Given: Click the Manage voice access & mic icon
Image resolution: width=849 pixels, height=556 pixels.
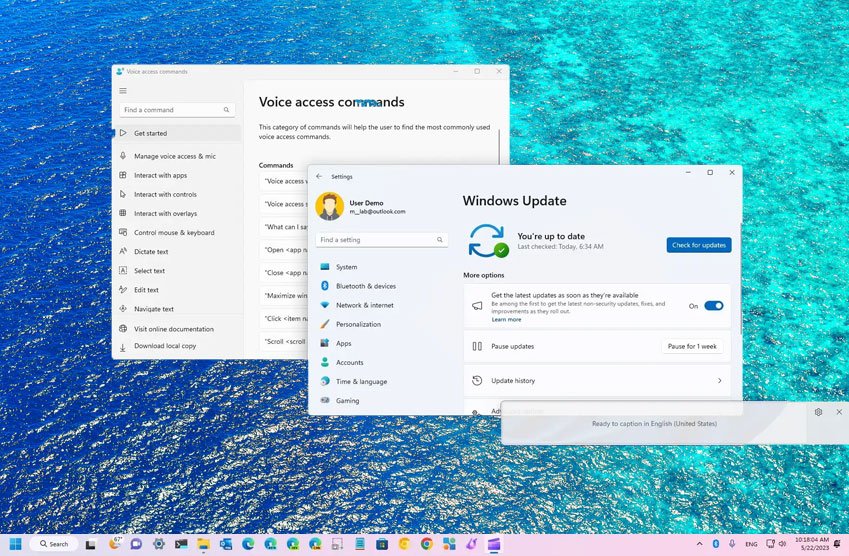Looking at the screenshot, I should 123,156.
